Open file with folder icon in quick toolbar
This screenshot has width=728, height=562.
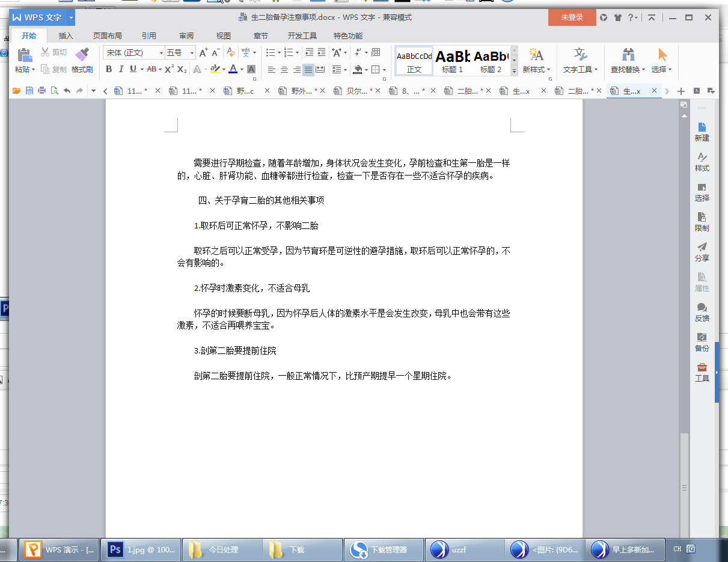(17, 91)
